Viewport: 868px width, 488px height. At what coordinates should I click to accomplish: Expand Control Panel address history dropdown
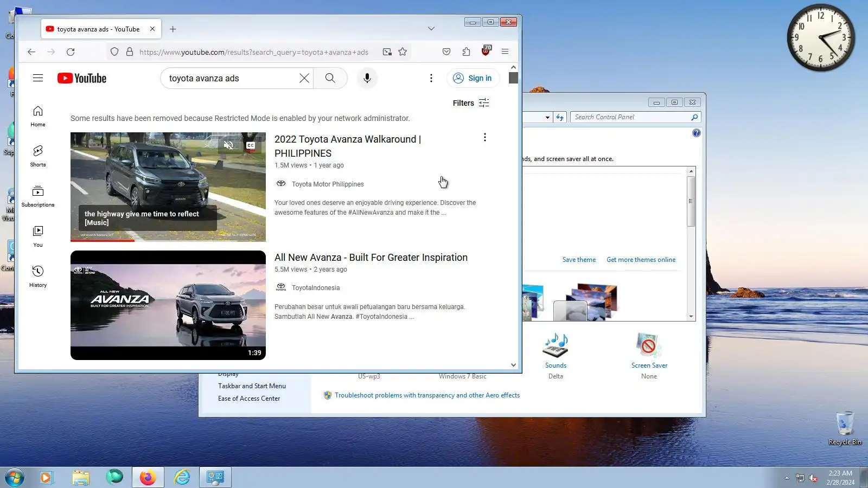point(547,117)
